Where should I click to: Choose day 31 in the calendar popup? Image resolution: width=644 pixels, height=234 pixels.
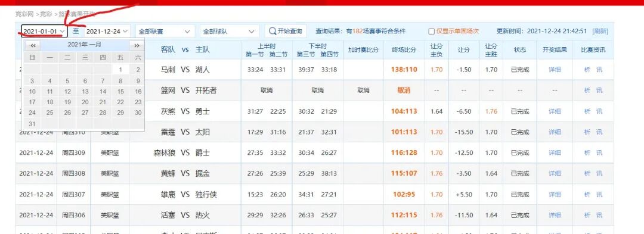click(32, 124)
